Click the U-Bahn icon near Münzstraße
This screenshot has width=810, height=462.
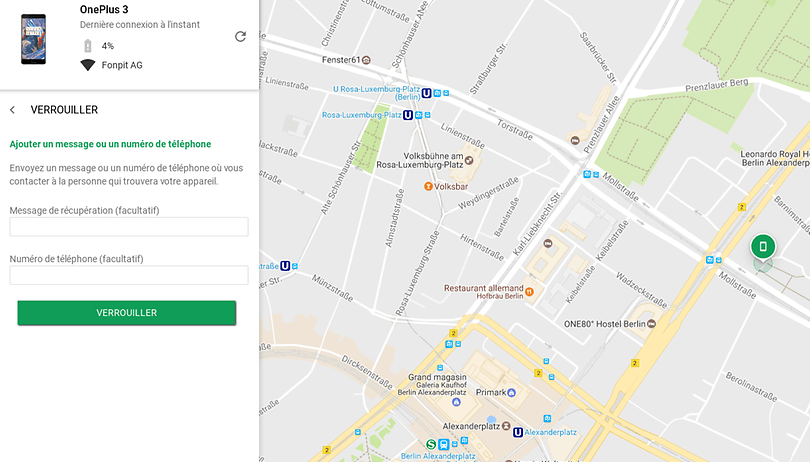click(285, 266)
